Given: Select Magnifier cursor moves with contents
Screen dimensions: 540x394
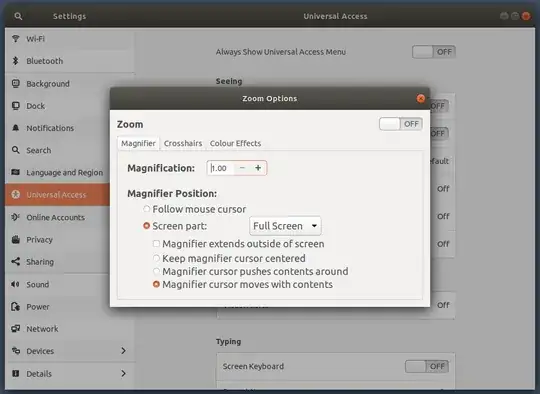Looking at the screenshot, I should [x=156, y=284].
